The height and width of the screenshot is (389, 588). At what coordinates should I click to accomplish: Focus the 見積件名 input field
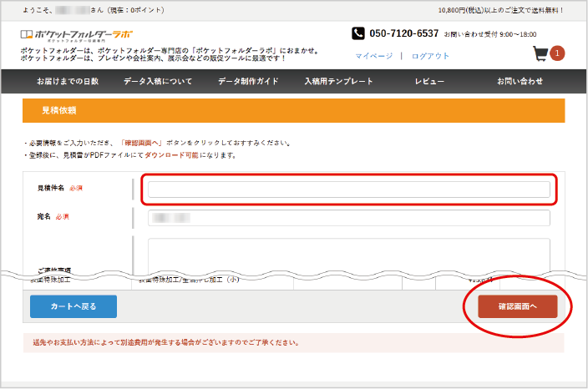[x=348, y=189]
